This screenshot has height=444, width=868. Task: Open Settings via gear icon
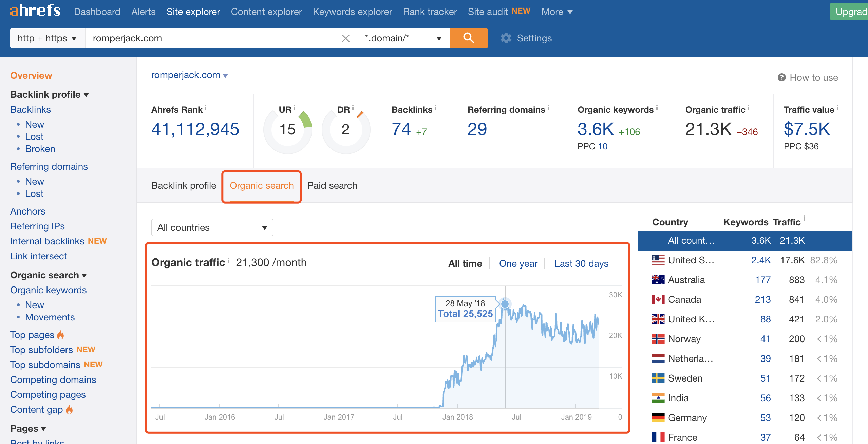pyautogui.click(x=506, y=38)
